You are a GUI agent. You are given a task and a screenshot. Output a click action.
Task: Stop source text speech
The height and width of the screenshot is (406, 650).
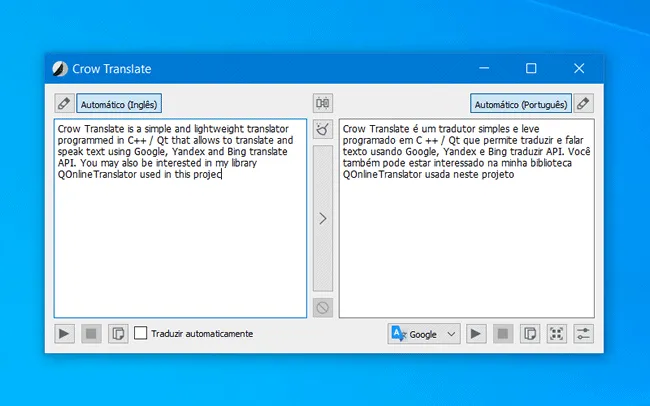click(91, 333)
